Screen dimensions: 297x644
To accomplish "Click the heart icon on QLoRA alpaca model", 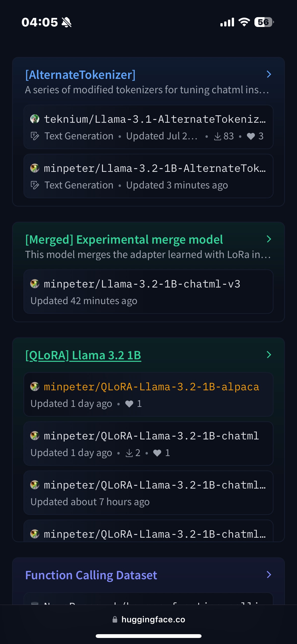I will tap(129, 404).
